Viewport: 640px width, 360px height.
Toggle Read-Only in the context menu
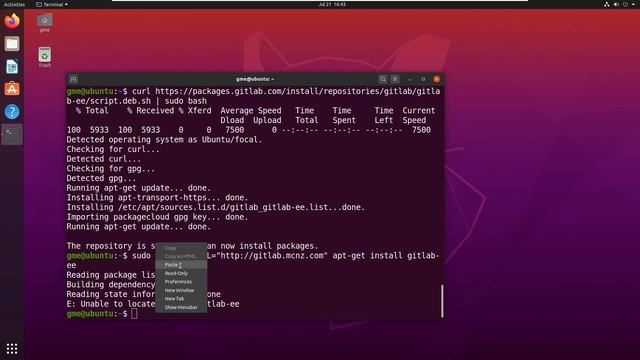pos(181,273)
